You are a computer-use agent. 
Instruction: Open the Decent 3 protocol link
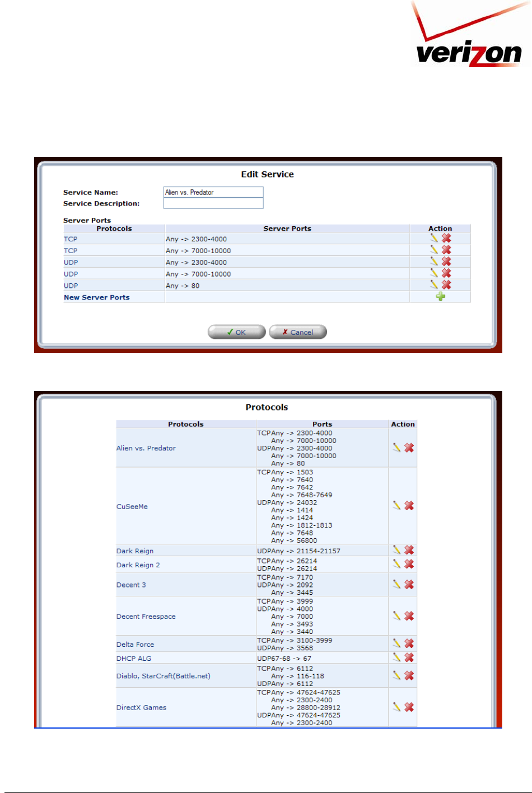coord(131,585)
